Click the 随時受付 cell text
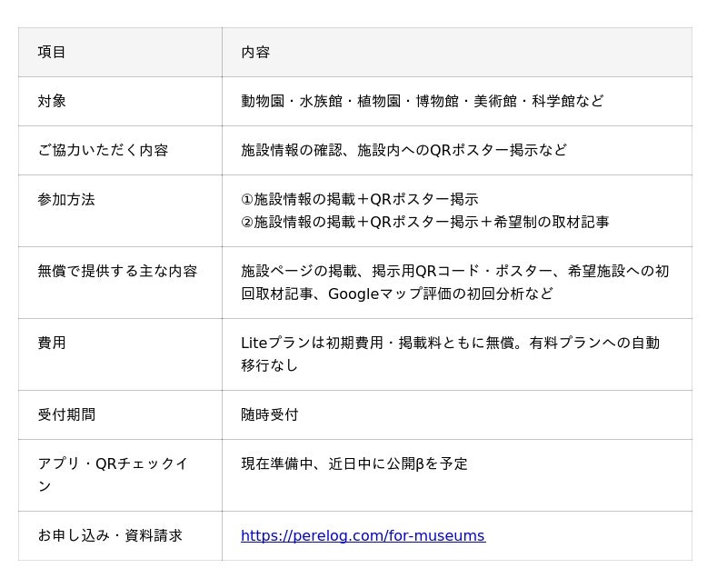Viewport: 727px width, 588px height. (x=270, y=414)
